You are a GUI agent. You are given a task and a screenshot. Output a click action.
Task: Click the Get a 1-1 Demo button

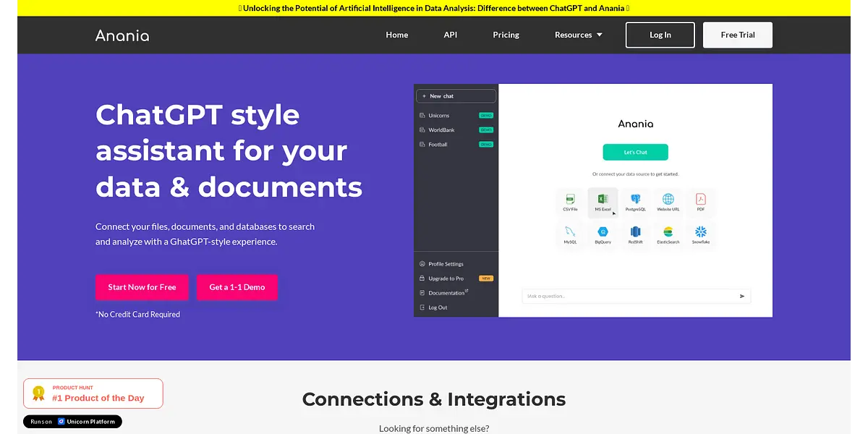click(x=237, y=287)
